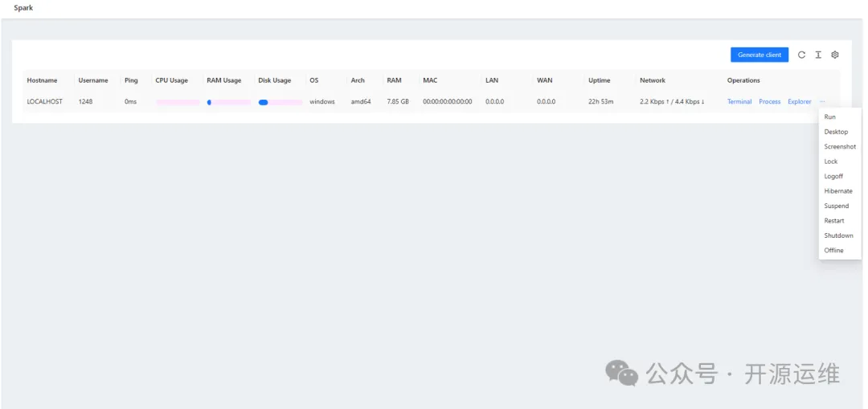Click Offline menu option
The image size is (868, 409).
[833, 251]
